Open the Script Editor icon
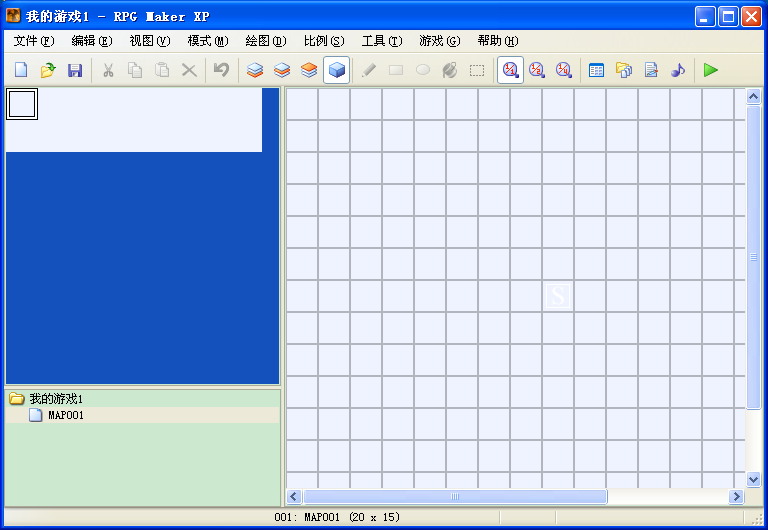 click(x=651, y=70)
